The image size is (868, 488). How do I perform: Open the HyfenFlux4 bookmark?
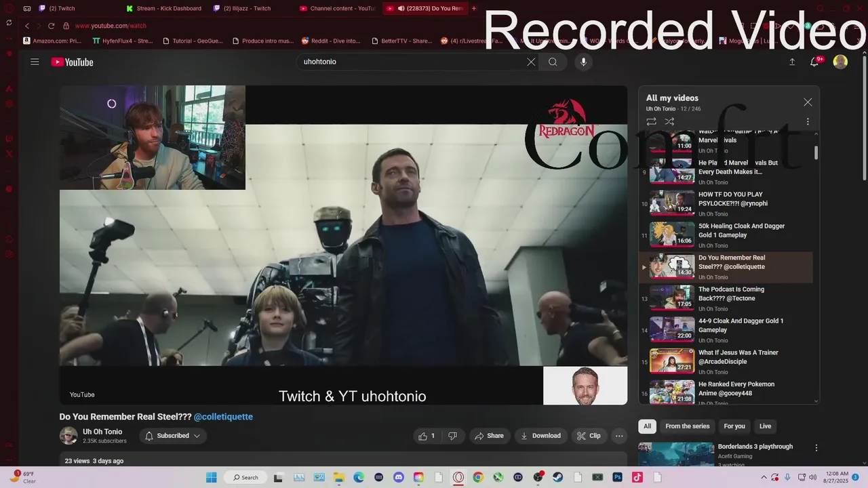(x=123, y=41)
